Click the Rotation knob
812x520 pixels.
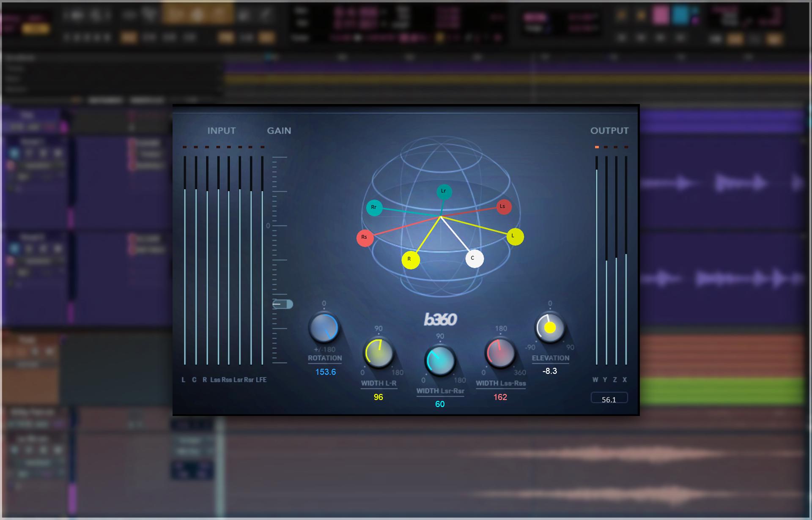point(324,328)
